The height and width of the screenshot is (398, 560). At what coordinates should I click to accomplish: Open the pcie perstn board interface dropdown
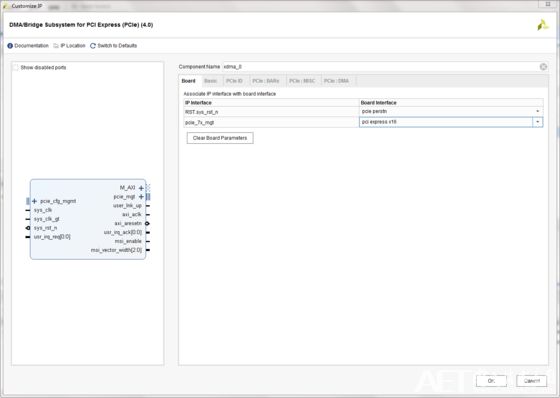pos(538,111)
